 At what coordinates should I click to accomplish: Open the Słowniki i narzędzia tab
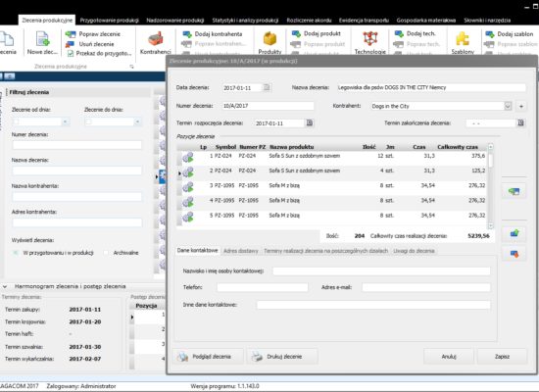click(x=487, y=21)
